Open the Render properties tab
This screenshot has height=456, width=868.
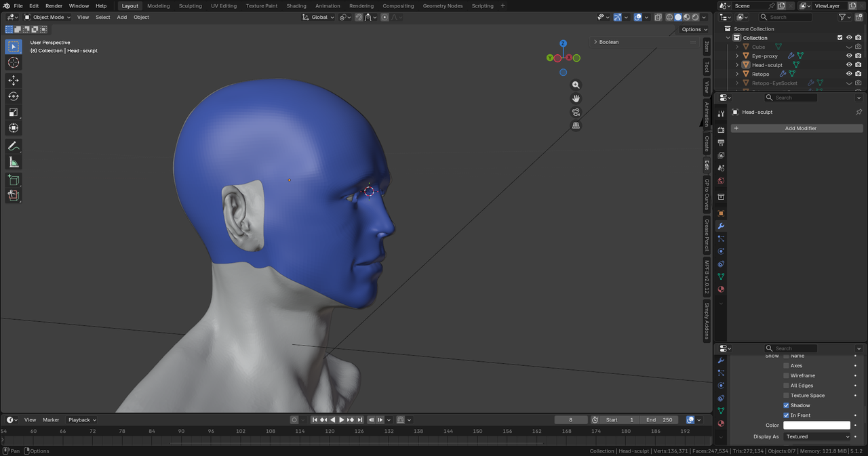click(x=721, y=129)
